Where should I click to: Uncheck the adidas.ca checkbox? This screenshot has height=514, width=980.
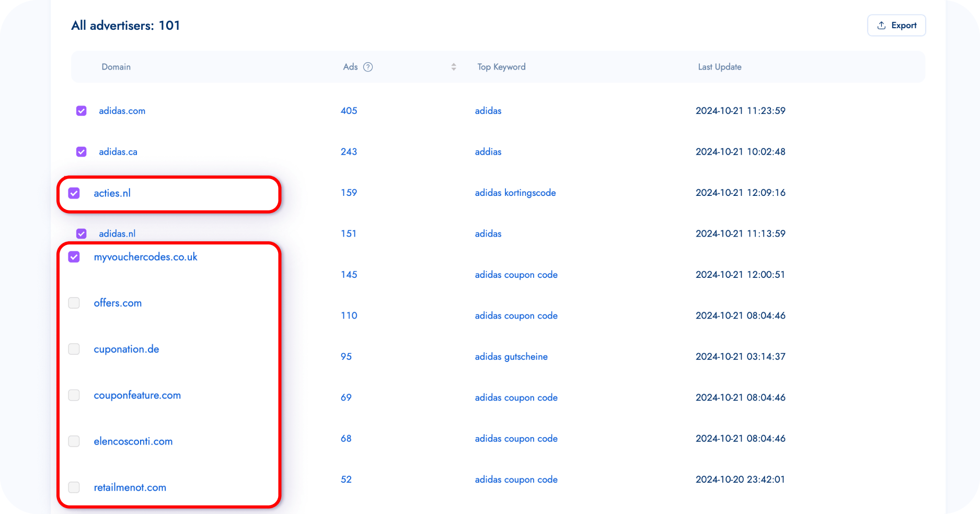point(82,151)
